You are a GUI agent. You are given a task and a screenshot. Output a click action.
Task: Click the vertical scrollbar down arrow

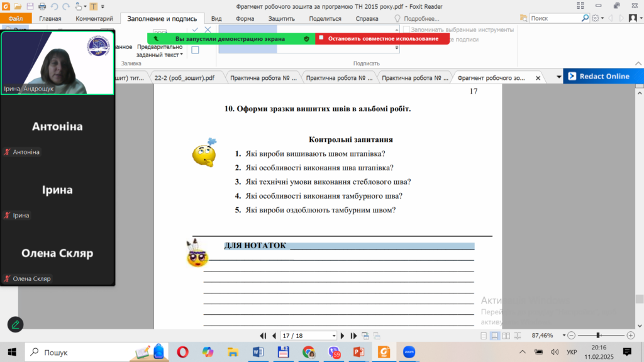[640, 326]
